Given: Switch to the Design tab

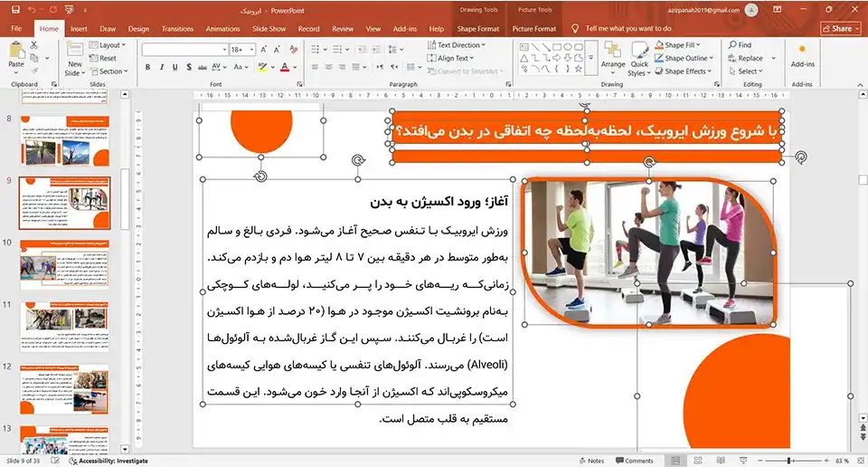Looking at the screenshot, I should click(x=138, y=29).
